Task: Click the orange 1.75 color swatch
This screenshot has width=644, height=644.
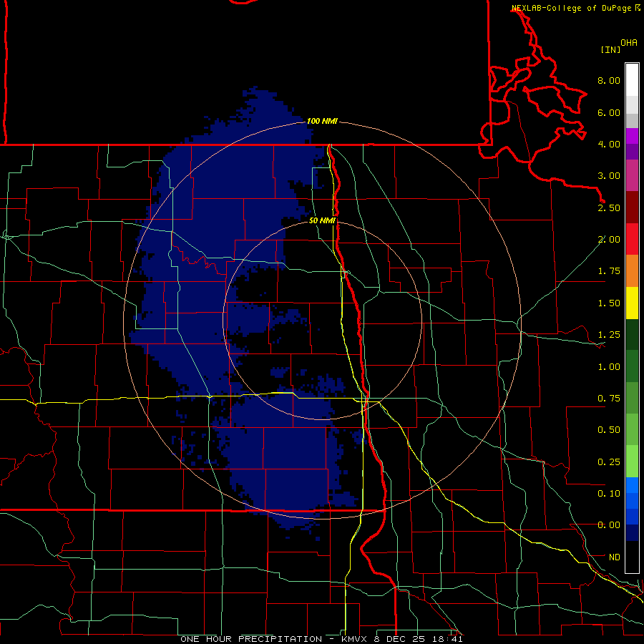Action: 632,271
